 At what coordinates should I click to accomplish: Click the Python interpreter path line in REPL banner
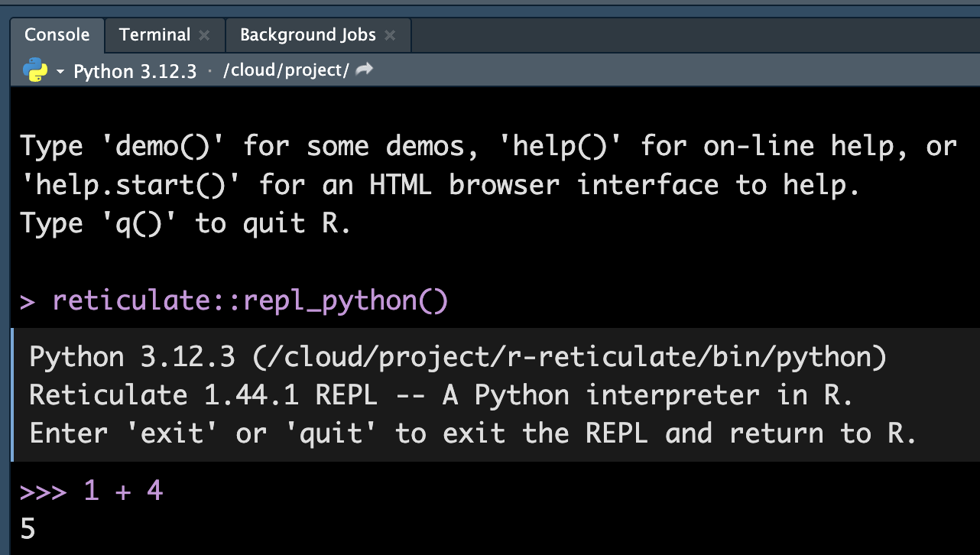pos(457,357)
